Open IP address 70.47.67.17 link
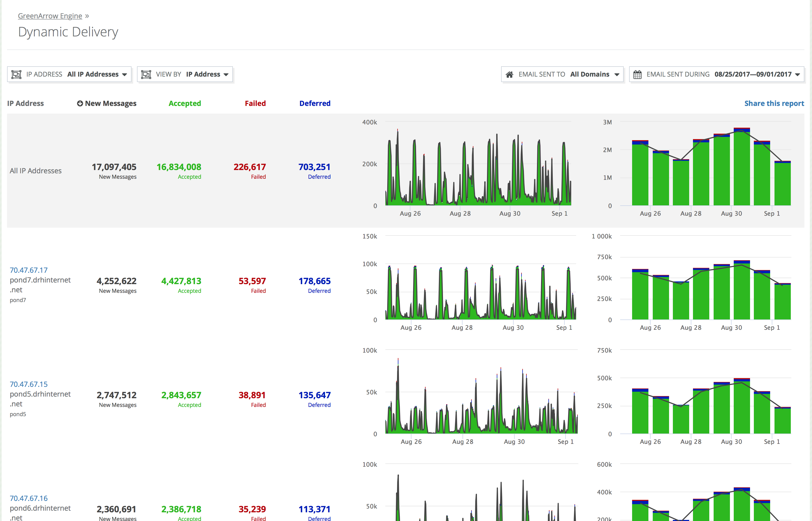This screenshot has height=521, width=812. tap(29, 270)
